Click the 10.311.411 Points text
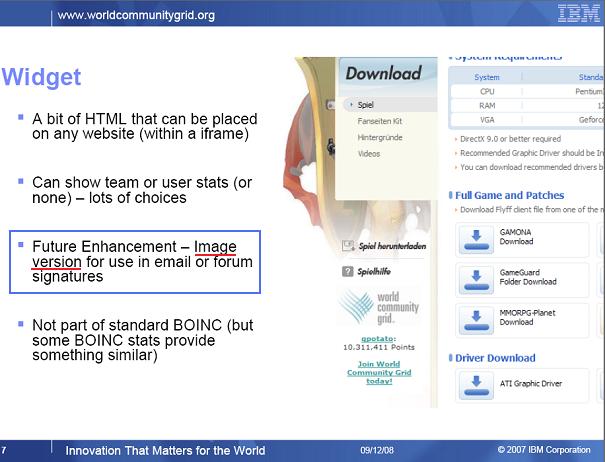Screen dimensions: 605x462 coord(379,347)
